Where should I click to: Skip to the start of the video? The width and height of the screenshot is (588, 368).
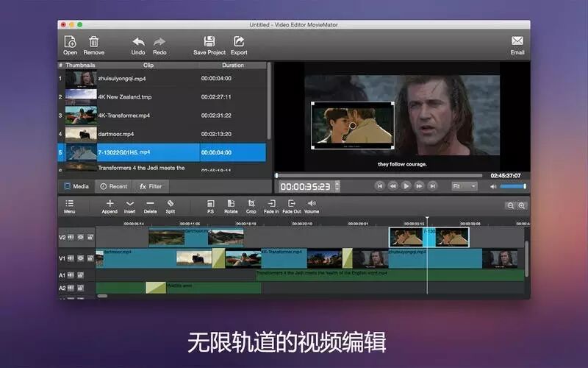[x=379, y=186]
